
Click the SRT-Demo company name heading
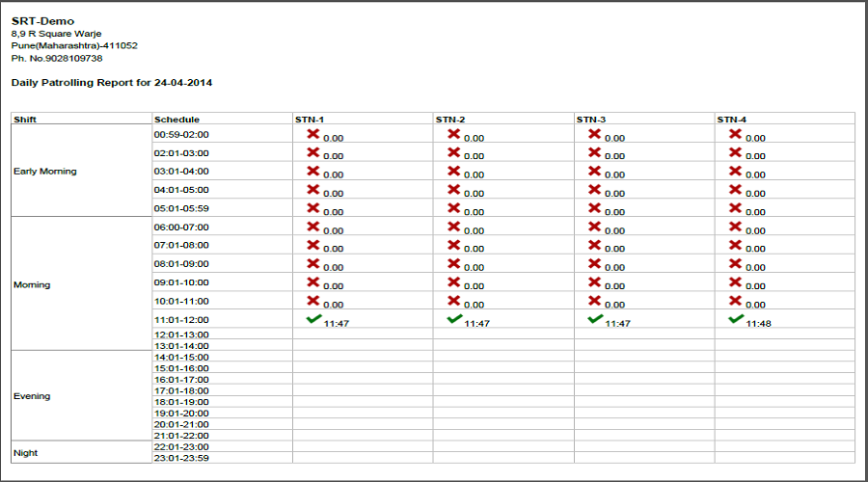point(42,20)
